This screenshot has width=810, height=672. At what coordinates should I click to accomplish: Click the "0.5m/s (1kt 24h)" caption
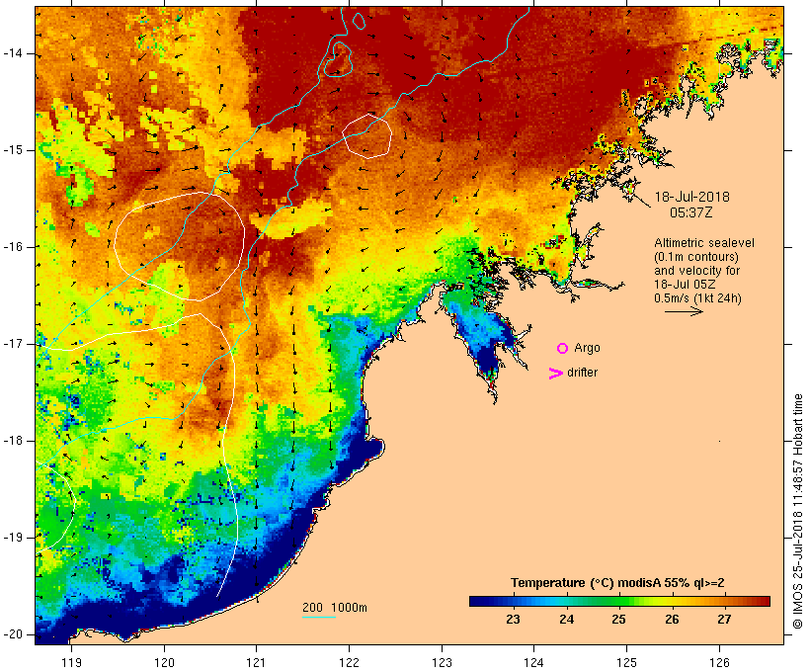point(697,298)
